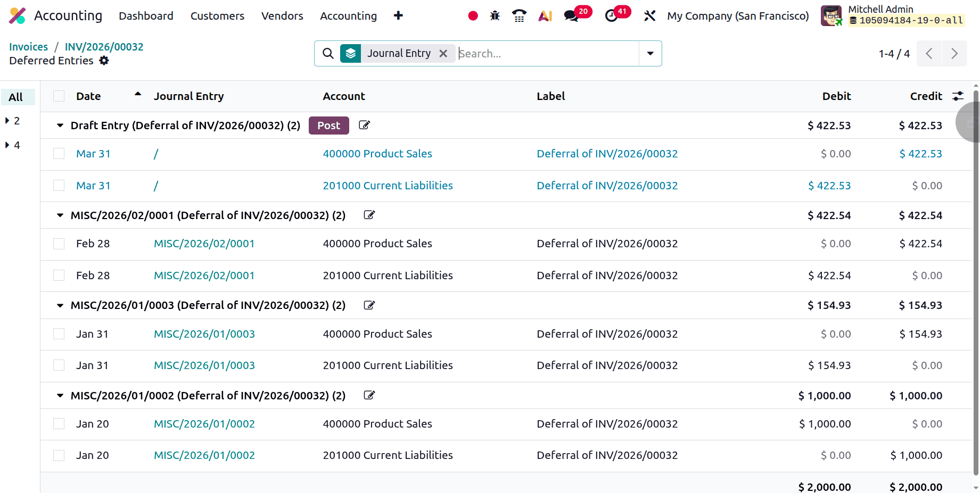Image resolution: width=980 pixels, height=493 pixels.
Task: Select the header select-all checkbox
Action: coord(59,96)
